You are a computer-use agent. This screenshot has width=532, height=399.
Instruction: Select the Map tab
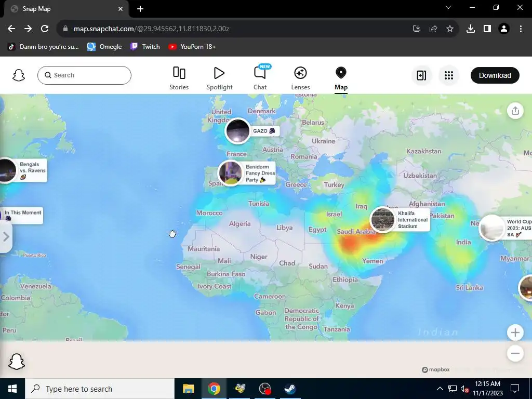click(341, 78)
